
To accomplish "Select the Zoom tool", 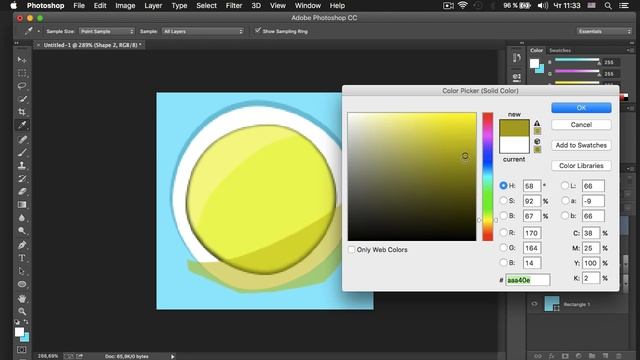I will [22, 311].
